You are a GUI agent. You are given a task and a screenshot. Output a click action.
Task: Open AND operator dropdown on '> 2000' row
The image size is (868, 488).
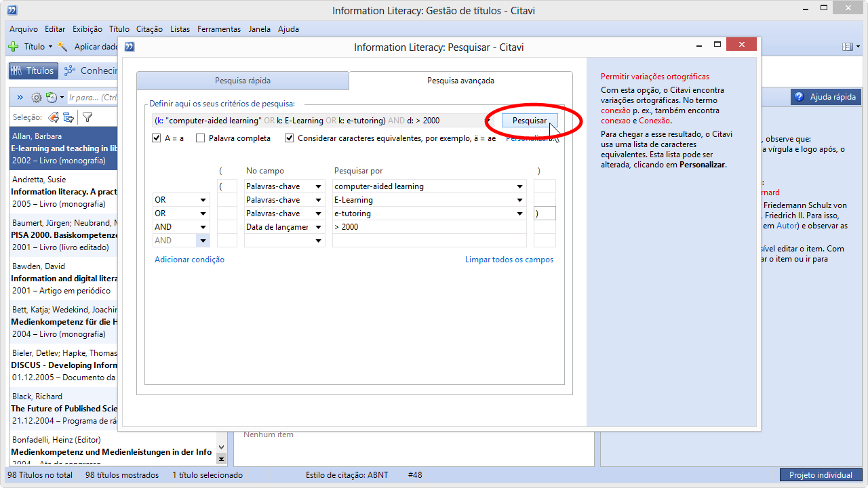(203, 227)
